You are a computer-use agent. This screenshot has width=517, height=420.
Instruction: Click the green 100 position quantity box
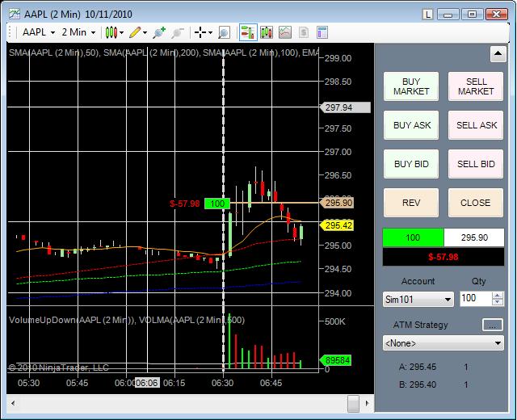[x=413, y=237]
